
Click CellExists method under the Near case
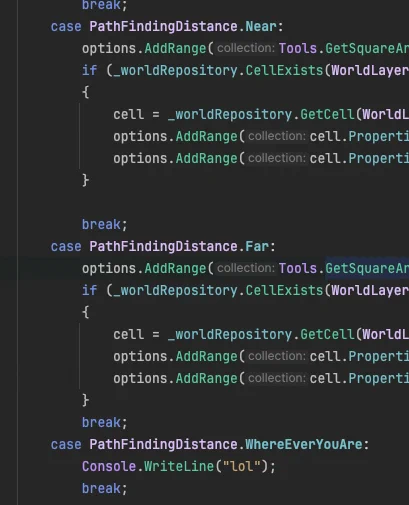pos(284,71)
